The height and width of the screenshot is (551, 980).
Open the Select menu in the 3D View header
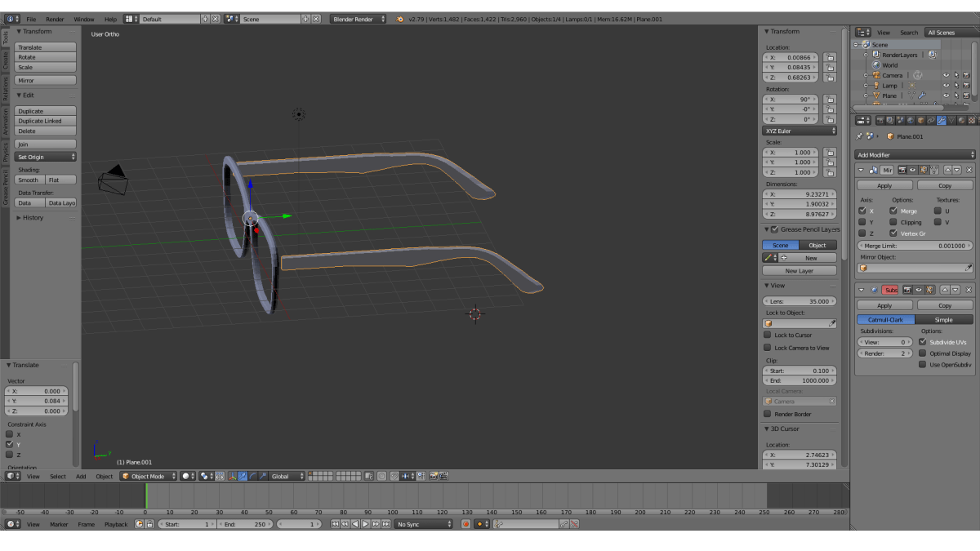(58, 476)
